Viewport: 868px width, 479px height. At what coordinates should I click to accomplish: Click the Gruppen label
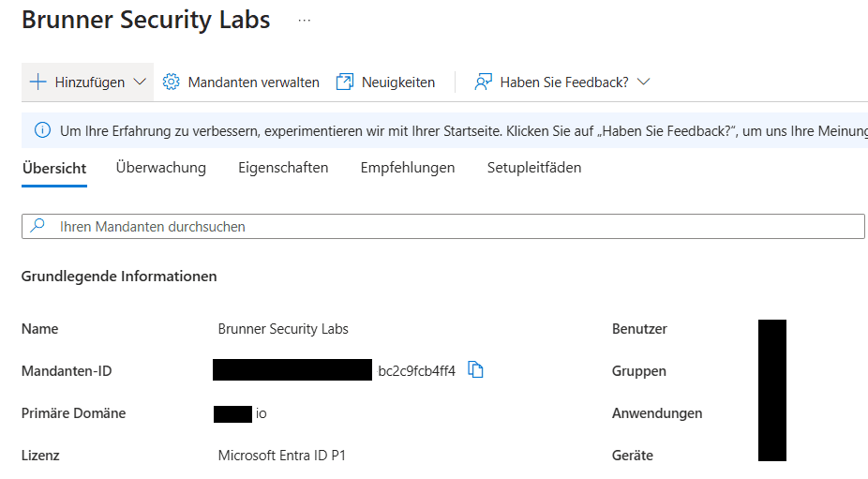coord(639,371)
